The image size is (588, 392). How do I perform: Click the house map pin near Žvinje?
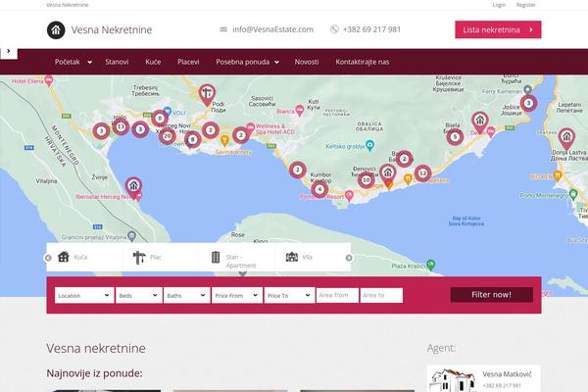pyautogui.click(x=133, y=186)
